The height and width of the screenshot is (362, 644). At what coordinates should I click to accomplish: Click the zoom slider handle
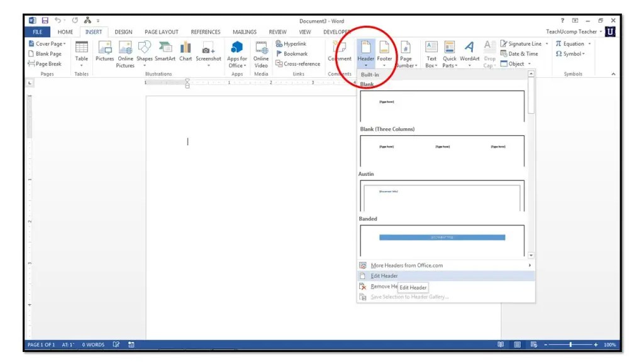pyautogui.click(x=570, y=345)
